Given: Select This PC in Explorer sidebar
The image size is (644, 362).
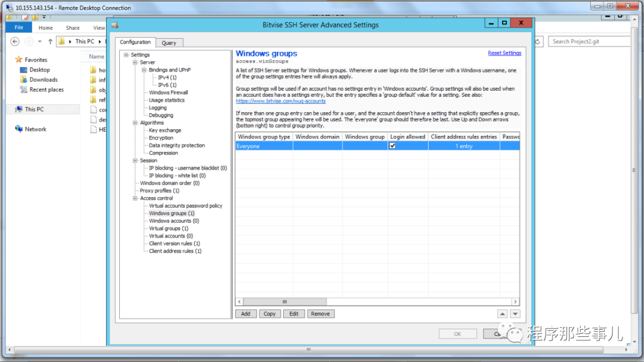Looking at the screenshot, I should tap(34, 109).
